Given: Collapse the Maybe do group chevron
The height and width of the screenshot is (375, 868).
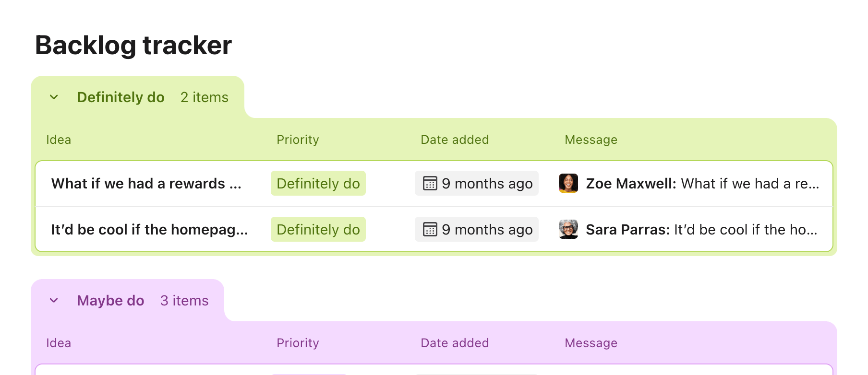Looking at the screenshot, I should pyautogui.click(x=54, y=301).
